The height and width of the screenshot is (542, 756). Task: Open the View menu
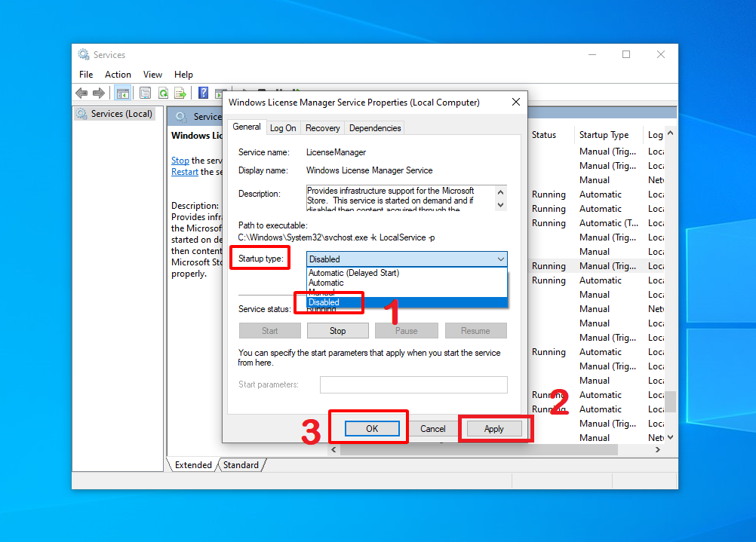tap(152, 75)
